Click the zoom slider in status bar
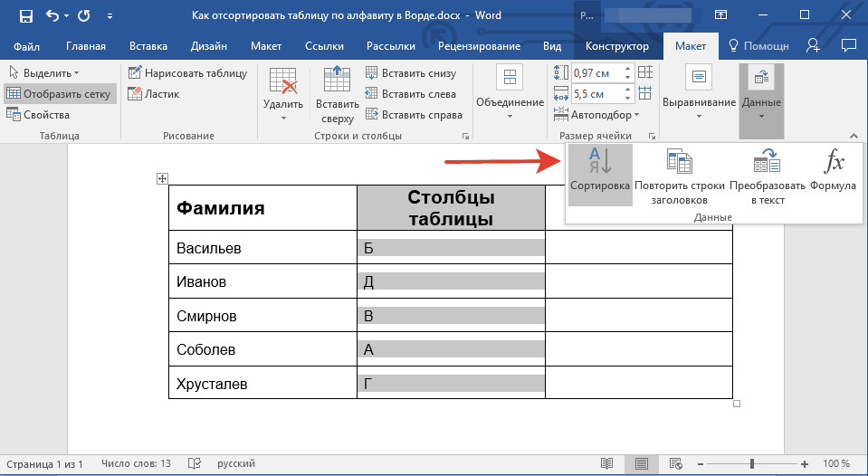 click(x=752, y=464)
